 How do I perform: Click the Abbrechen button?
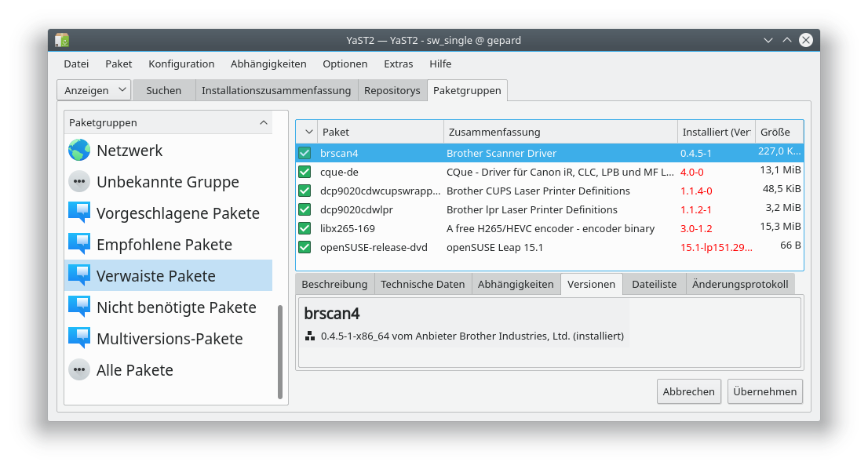(x=688, y=391)
